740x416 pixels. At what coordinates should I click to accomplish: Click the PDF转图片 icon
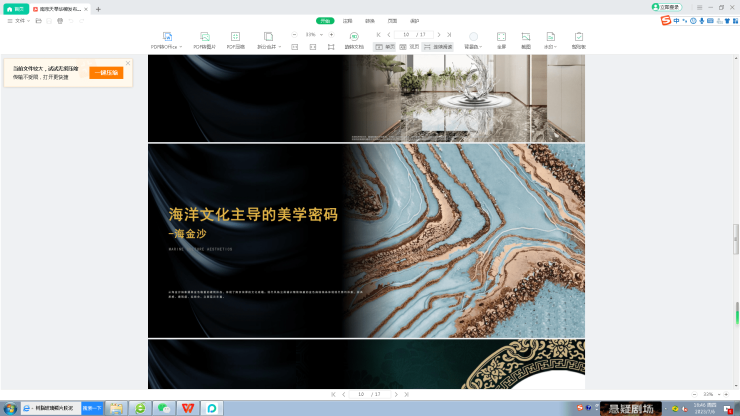[x=204, y=36]
